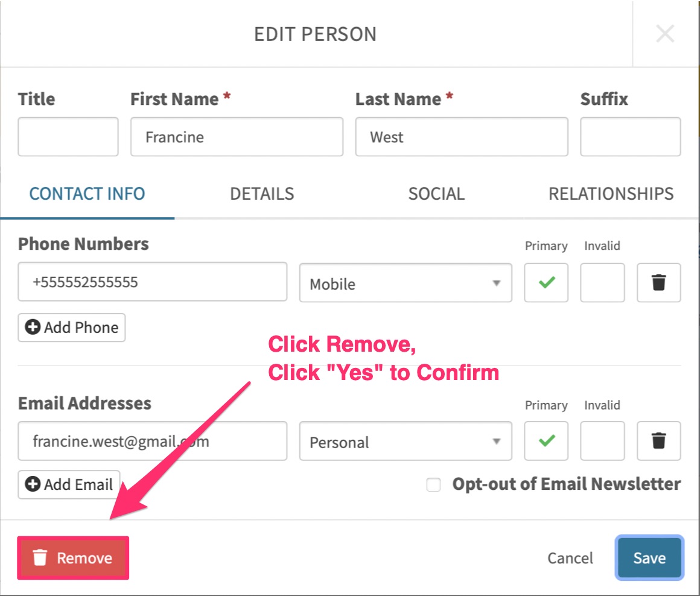Click the plus icon on Add Email

33,484
